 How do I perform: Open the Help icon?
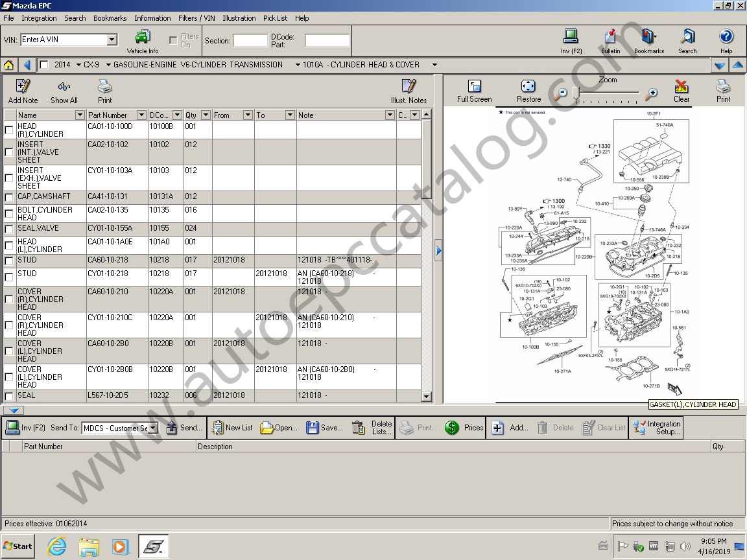click(x=726, y=41)
